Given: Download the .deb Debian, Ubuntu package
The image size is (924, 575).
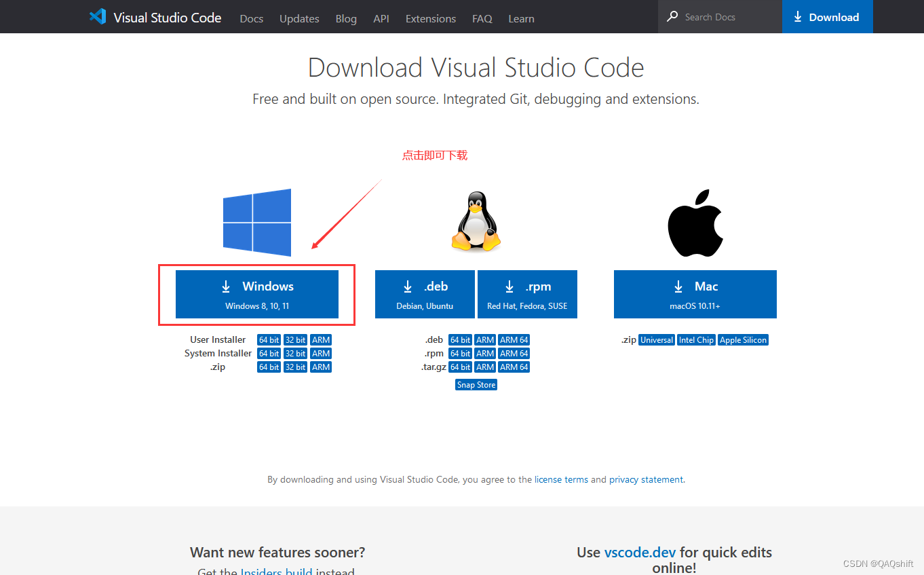Looking at the screenshot, I should pyautogui.click(x=425, y=294).
